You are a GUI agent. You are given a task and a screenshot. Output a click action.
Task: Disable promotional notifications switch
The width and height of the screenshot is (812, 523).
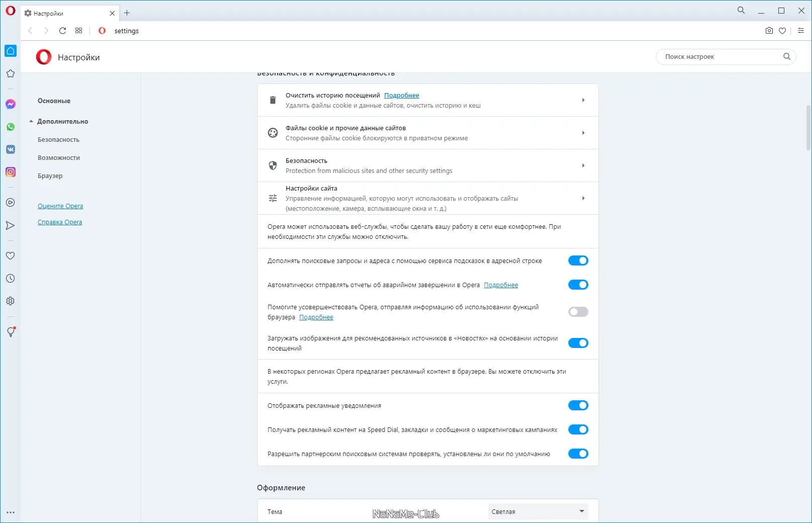(578, 405)
